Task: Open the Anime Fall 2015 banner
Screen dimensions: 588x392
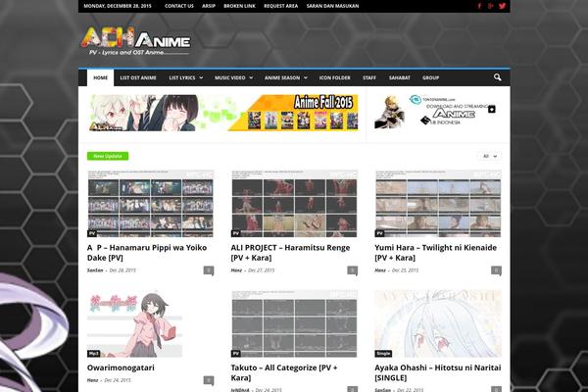Action: pyautogui.click(x=223, y=113)
